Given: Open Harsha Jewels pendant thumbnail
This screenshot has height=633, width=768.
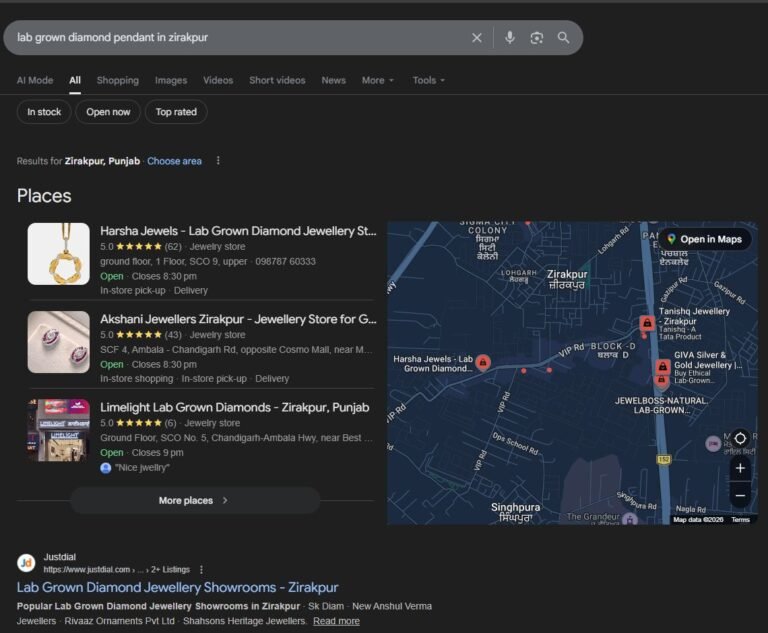Looking at the screenshot, I should tap(59, 254).
